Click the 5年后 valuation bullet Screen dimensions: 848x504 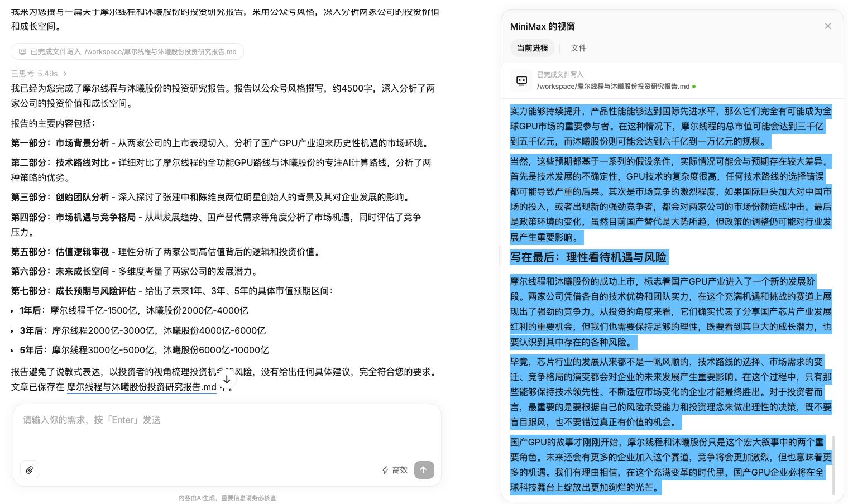click(x=145, y=350)
